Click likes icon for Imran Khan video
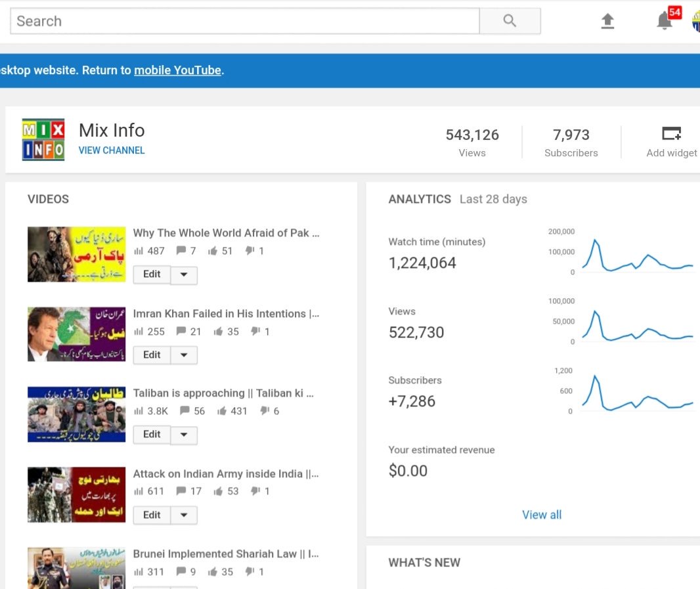 218,332
